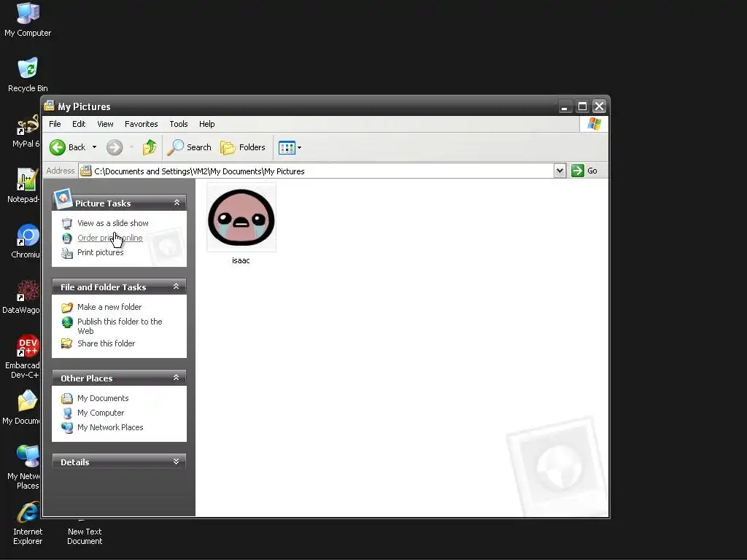Click the slide show projector icon

click(x=67, y=223)
